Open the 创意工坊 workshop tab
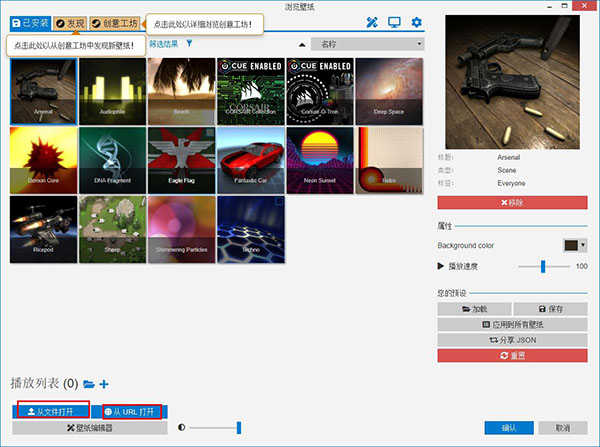 [x=113, y=22]
